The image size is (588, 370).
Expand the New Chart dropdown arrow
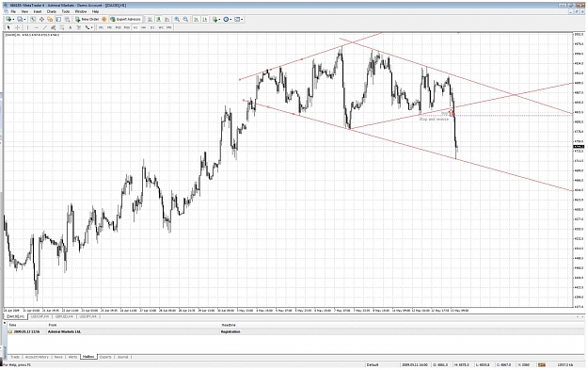click(13, 19)
